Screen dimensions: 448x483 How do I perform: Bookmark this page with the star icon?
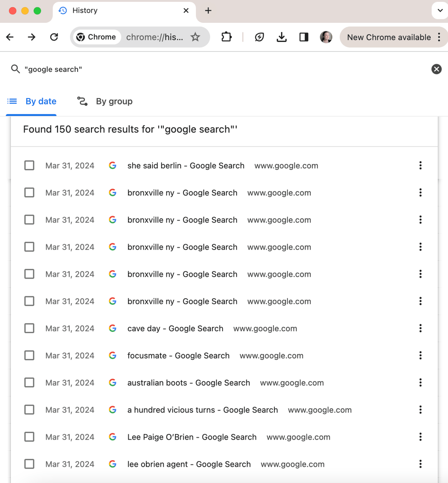tap(196, 37)
